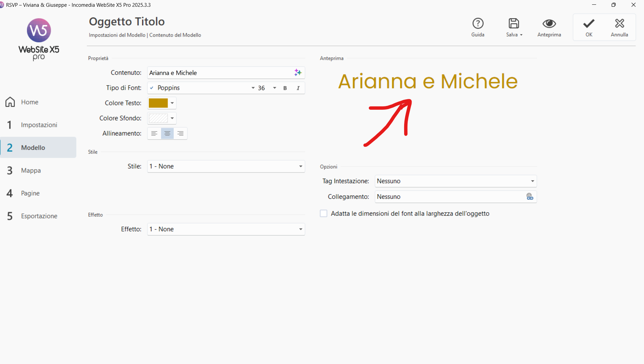Toggle italic formatting for the title
Screen dimensions: 644x364
pos(298,88)
